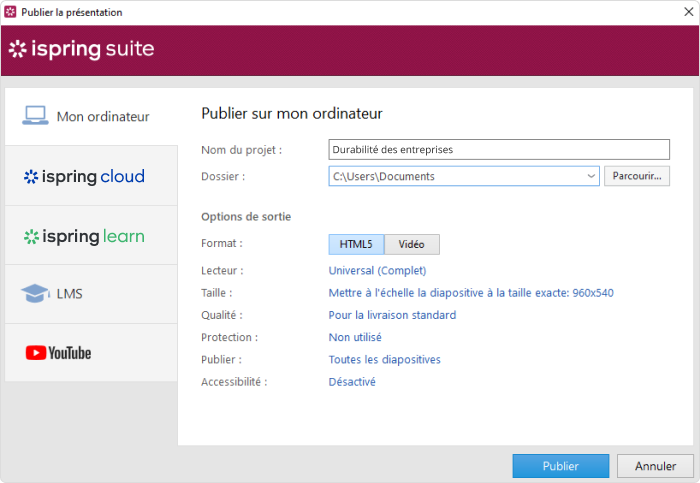
Task: Choose the LMS graduation cap icon
Action: click(x=35, y=293)
